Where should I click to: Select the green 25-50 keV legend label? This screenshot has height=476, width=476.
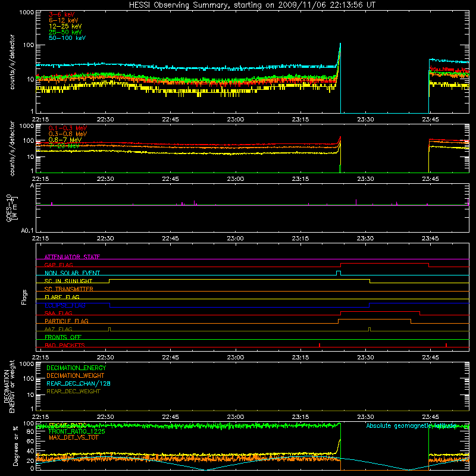[x=65, y=32]
